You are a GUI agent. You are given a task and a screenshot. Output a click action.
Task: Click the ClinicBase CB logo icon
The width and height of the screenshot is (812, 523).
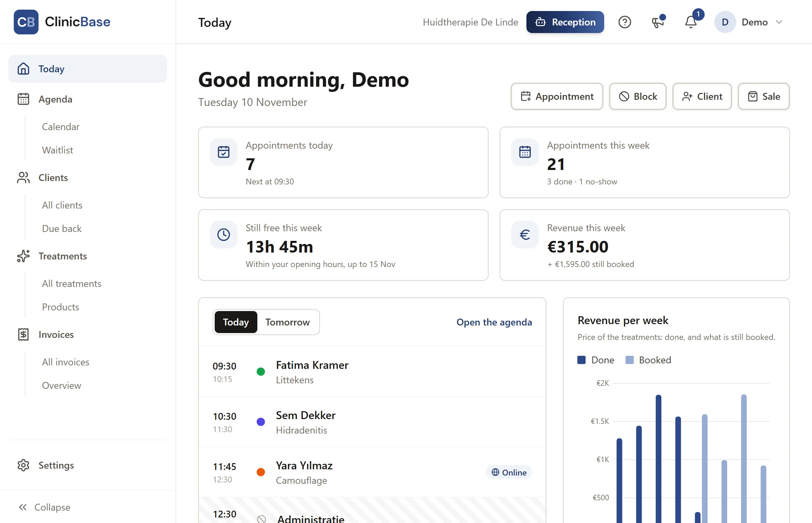click(26, 22)
